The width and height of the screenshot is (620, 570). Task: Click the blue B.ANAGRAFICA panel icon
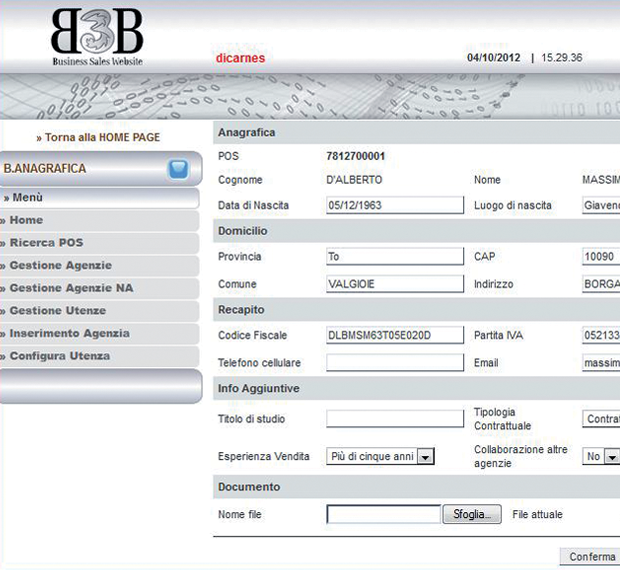[x=178, y=169]
